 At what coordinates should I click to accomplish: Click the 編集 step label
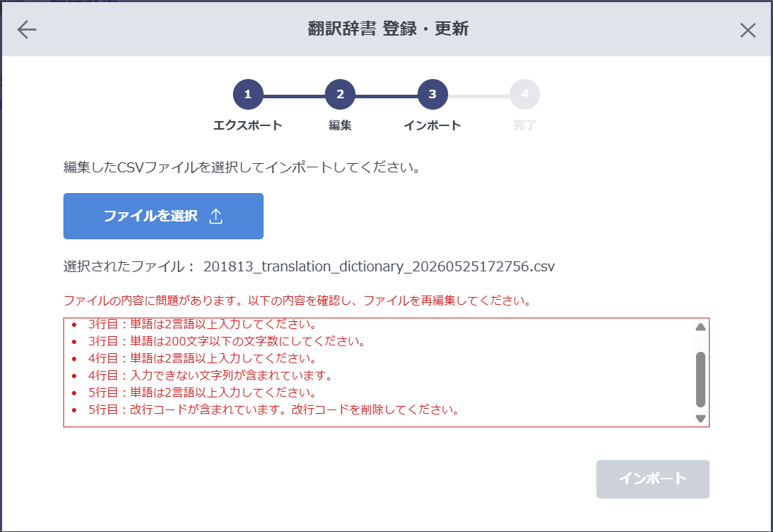click(340, 125)
